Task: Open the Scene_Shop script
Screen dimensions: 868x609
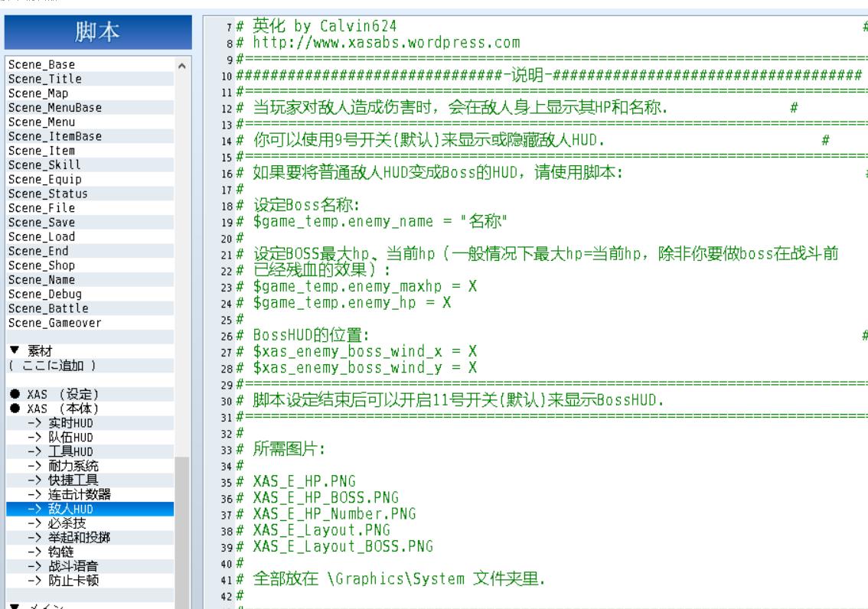Action: coord(90,266)
